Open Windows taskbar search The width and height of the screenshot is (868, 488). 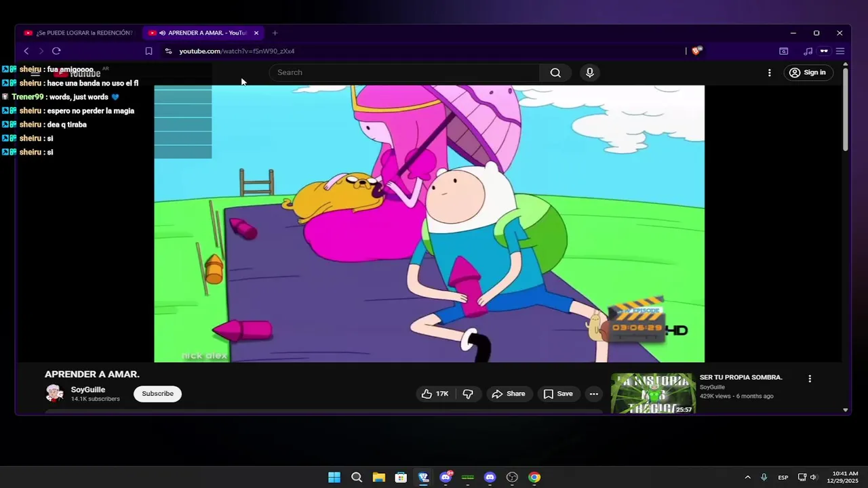[x=357, y=477]
